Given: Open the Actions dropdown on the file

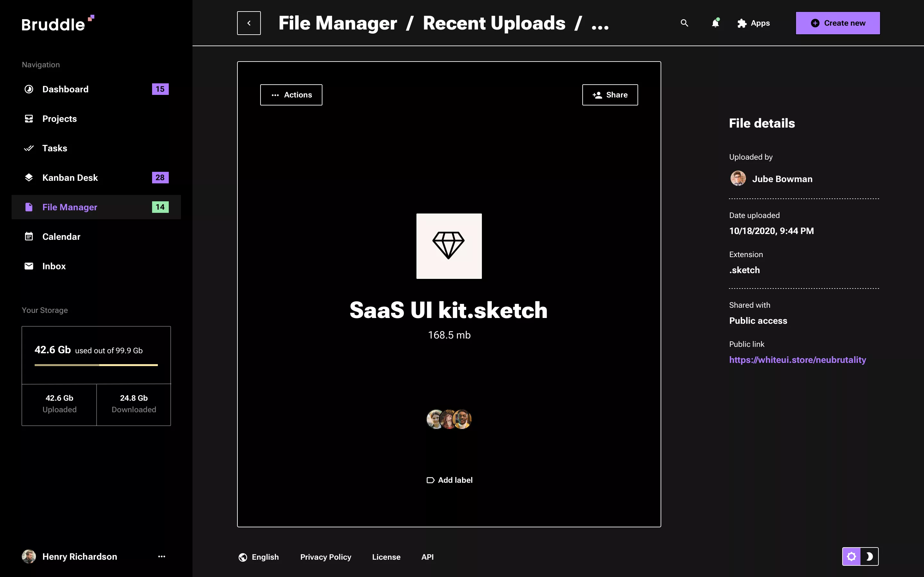Looking at the screenshot, I should pyautogui.click(x=291, y=95).
